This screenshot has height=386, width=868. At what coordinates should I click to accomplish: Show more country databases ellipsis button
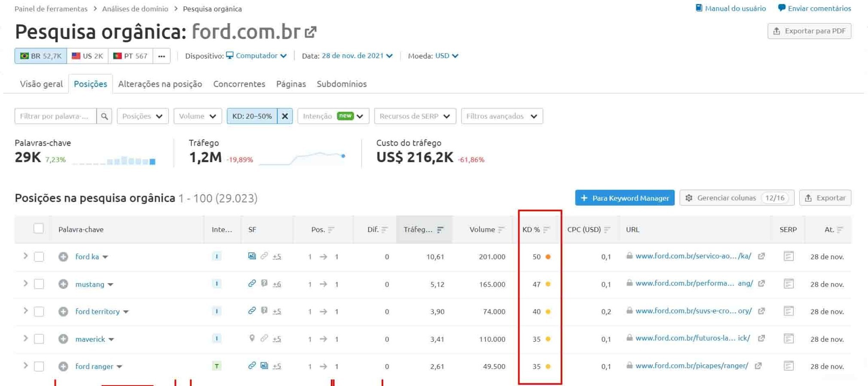click(x=162, y=56)
